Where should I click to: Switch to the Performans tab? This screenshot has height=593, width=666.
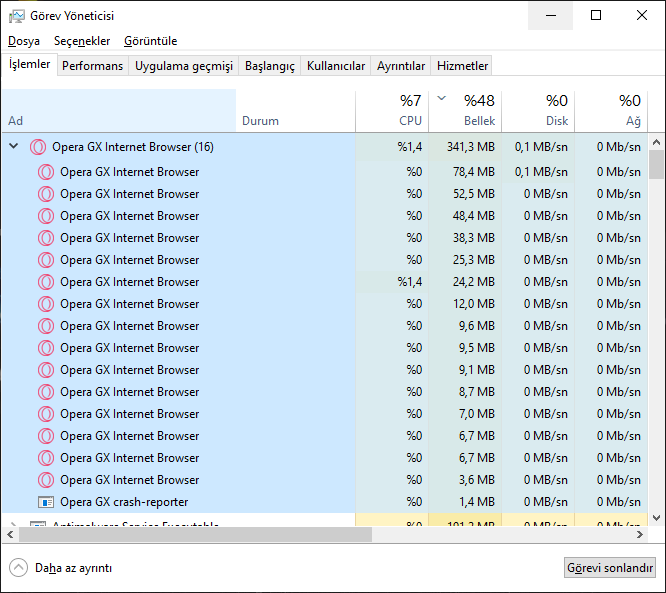coord(93,66)
